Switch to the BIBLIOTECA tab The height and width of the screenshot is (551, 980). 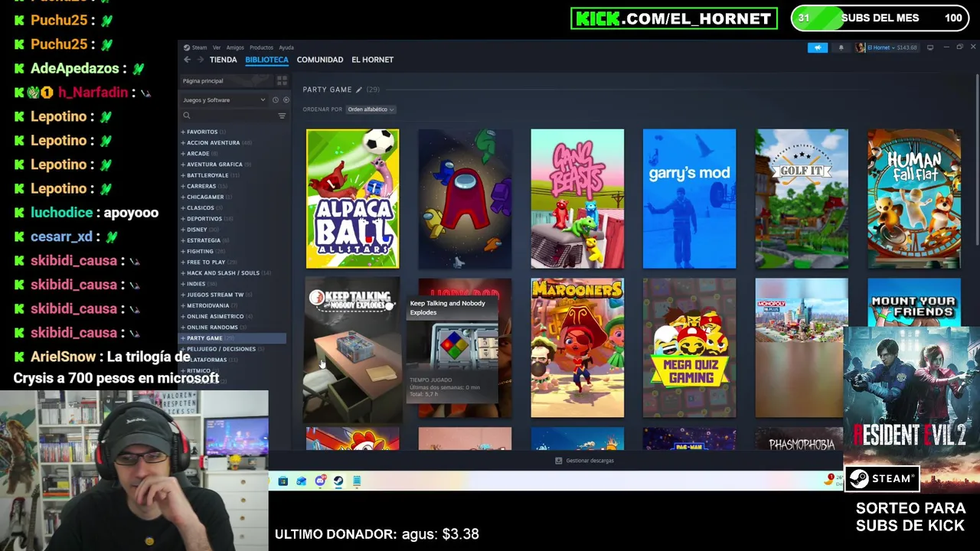267,60
